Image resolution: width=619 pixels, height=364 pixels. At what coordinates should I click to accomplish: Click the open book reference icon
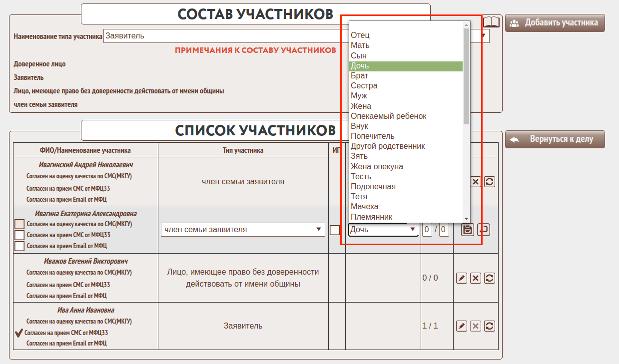click(x=492, y=22)
